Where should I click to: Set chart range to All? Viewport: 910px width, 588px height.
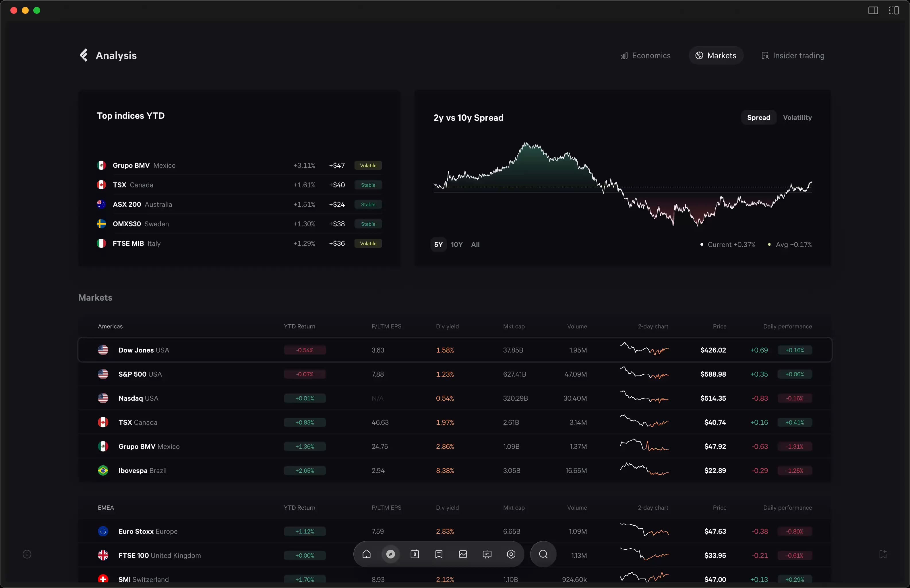(475, 245)
